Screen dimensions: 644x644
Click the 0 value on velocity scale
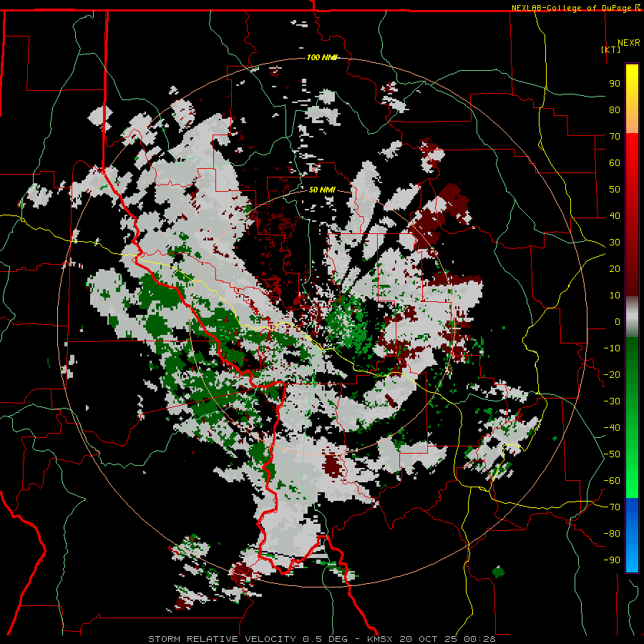coord(618,322)
